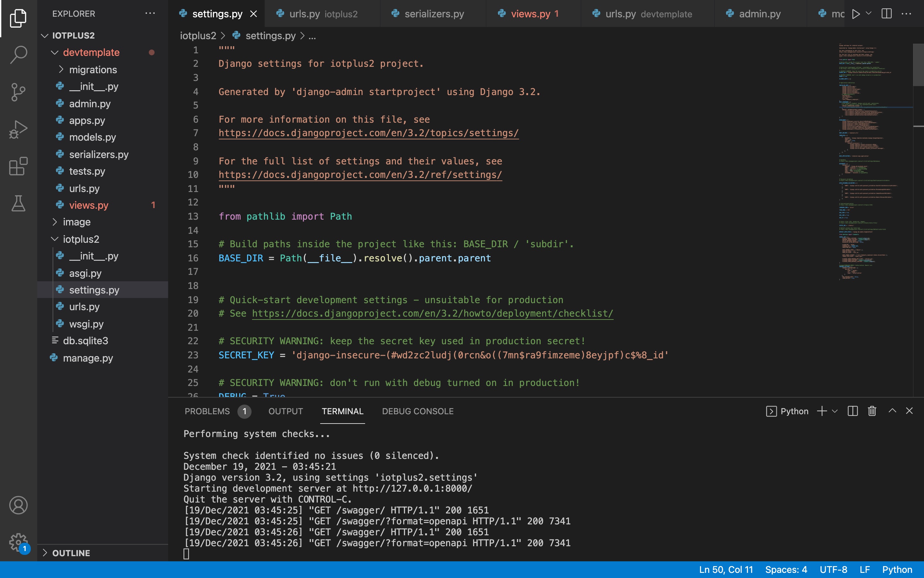The height and width of the screenshot is (578, 924).
Task: Collapse the iotplus2 subfolder
Action: point(55,239)
